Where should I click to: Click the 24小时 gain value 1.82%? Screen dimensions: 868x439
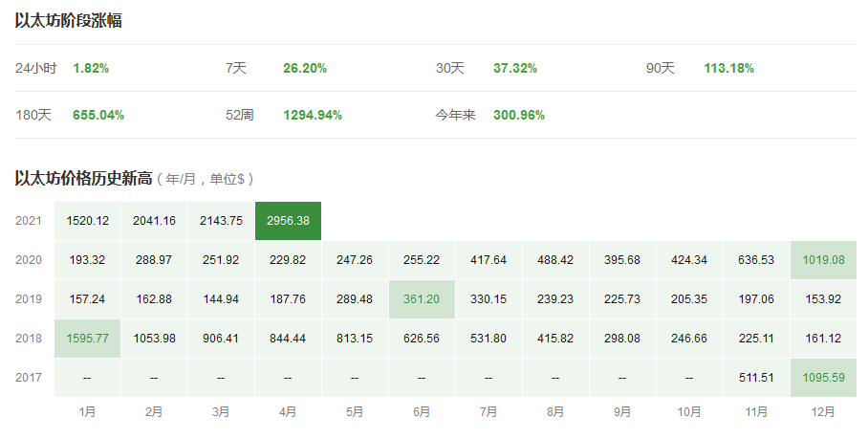tap(91, 68)
